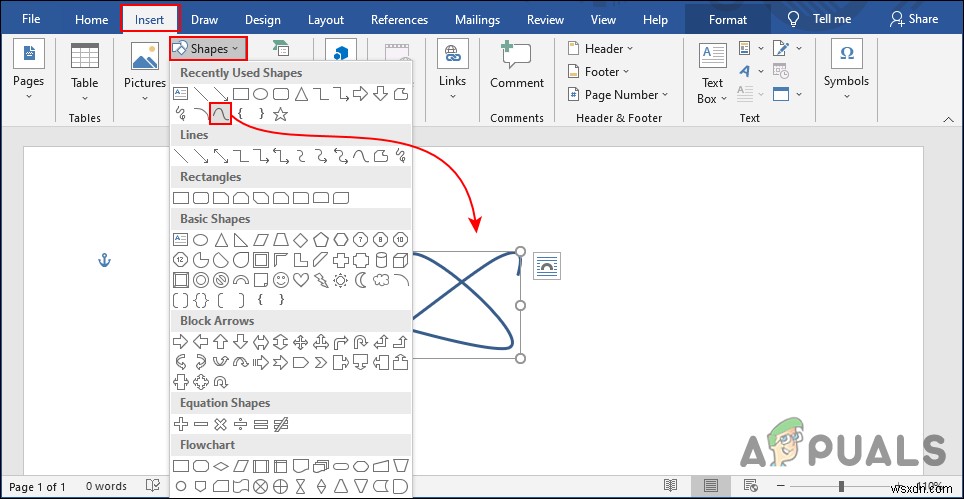
Task: Open the shape Format tab
Action: click(x=727, y=20)
